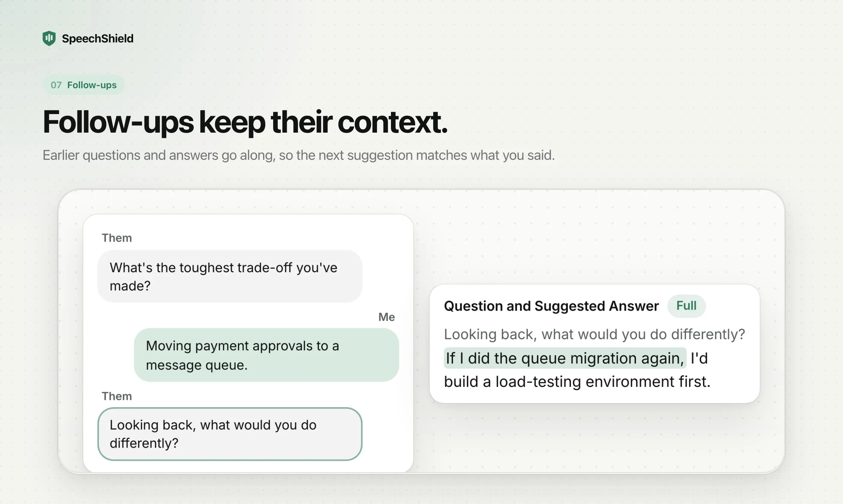Click the highlighted queue migration phrase
843x504 pixels.
tap(565, 358)
